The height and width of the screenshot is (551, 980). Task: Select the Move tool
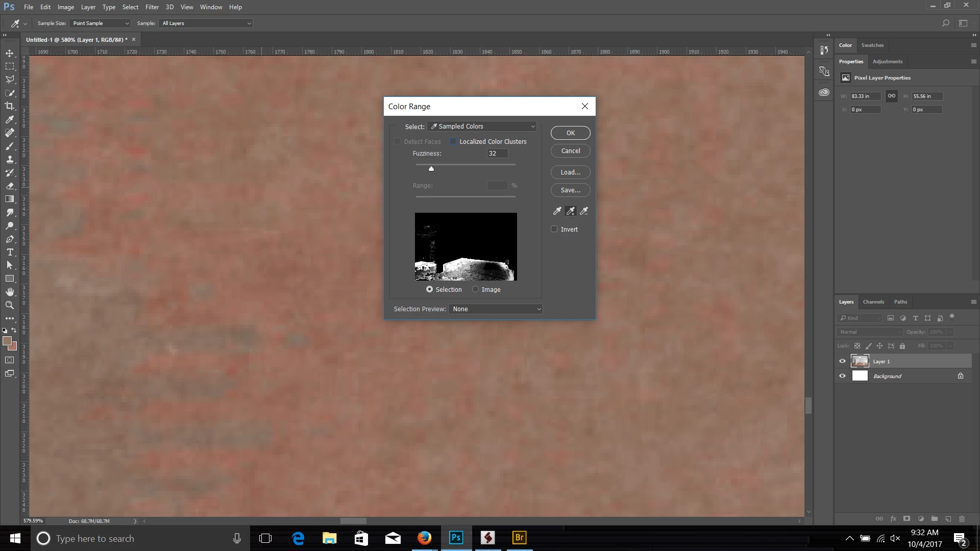10,53
